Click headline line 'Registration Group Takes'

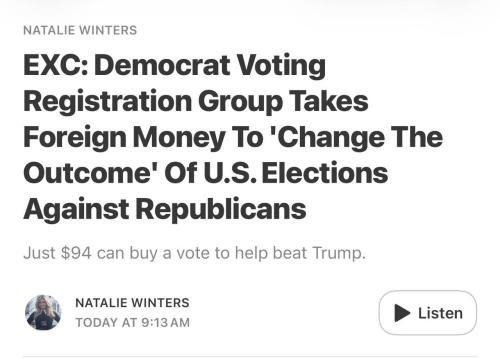coord(196,101)
